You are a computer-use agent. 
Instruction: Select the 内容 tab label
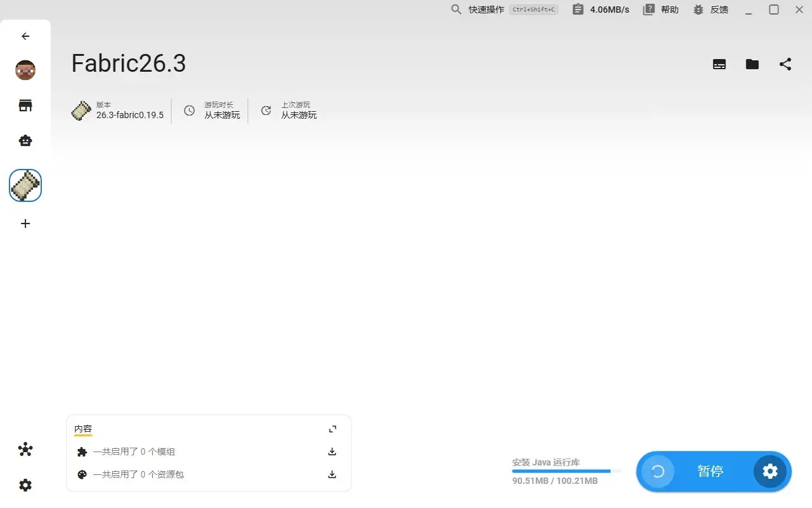coord(83,429)
